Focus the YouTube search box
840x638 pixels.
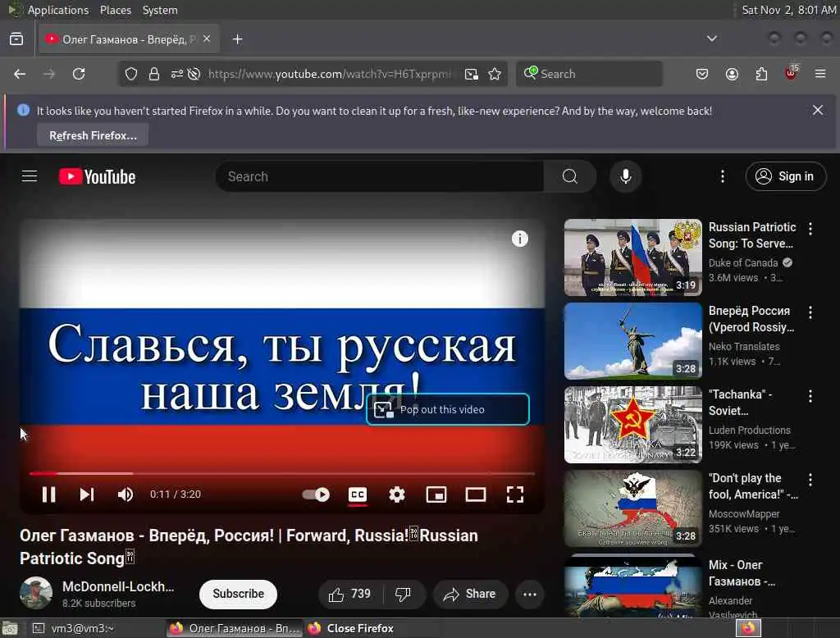pos(379,176)
